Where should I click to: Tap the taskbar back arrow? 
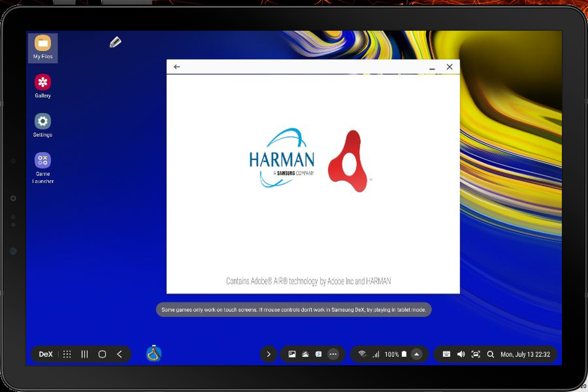point(119,354)
